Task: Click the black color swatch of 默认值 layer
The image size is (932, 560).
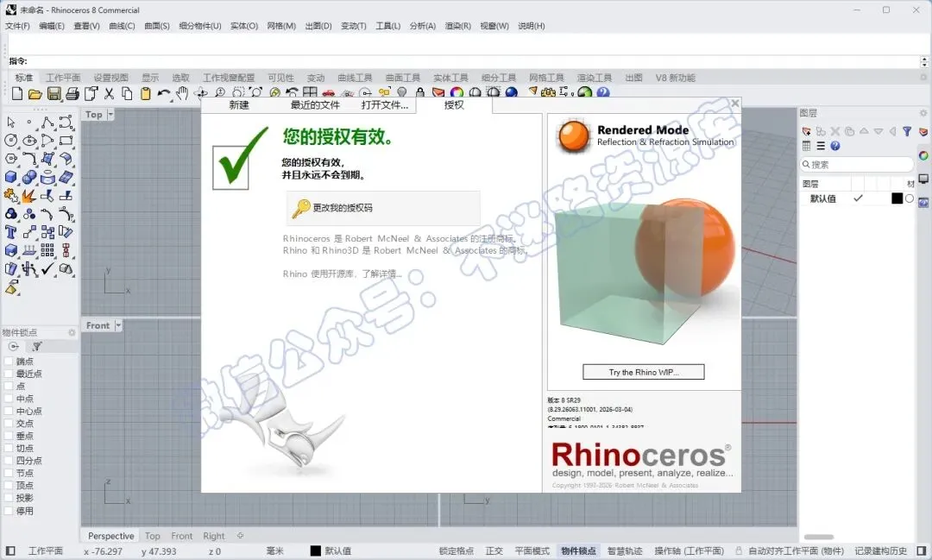Action: coord(897,198)
